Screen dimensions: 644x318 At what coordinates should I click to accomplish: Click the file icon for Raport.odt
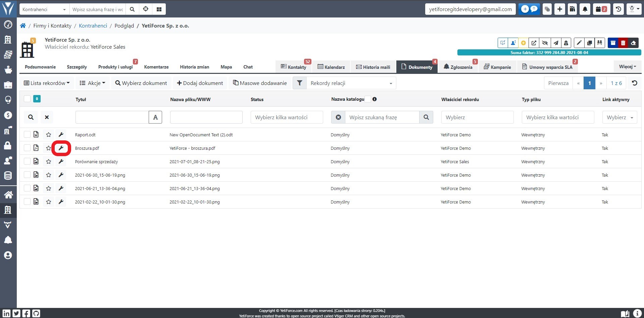(x=36, y=134)
